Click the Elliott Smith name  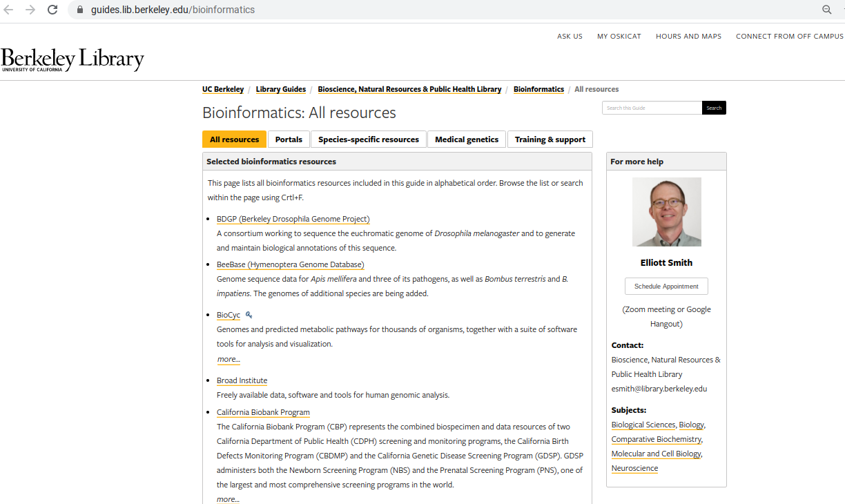(666, 262)
